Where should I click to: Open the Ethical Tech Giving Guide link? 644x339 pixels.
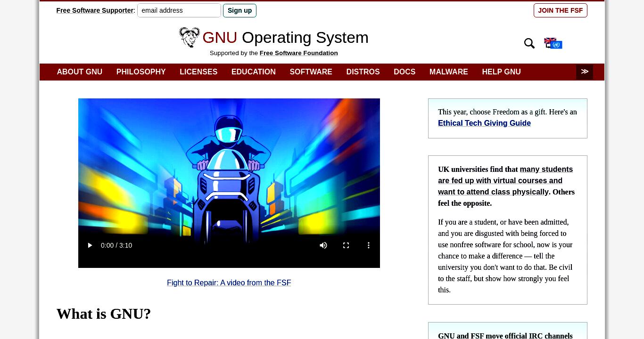coord(484,123)
